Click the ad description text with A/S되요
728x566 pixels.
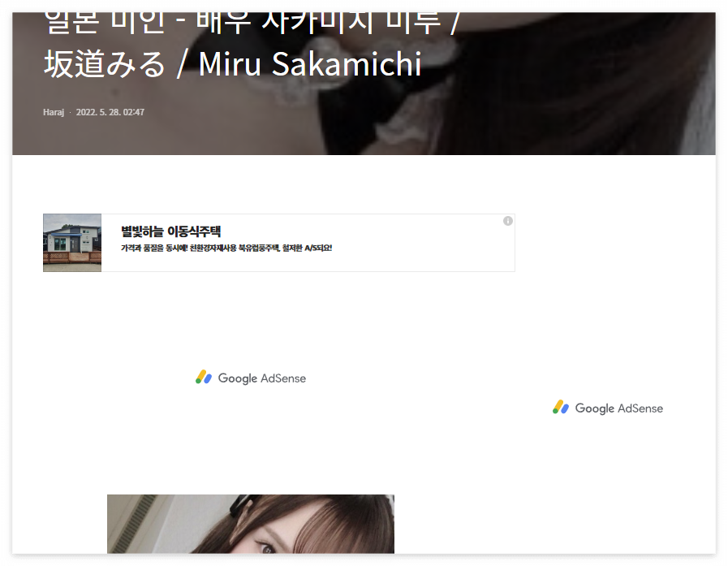pyautogui.click(x=226, y=248)
